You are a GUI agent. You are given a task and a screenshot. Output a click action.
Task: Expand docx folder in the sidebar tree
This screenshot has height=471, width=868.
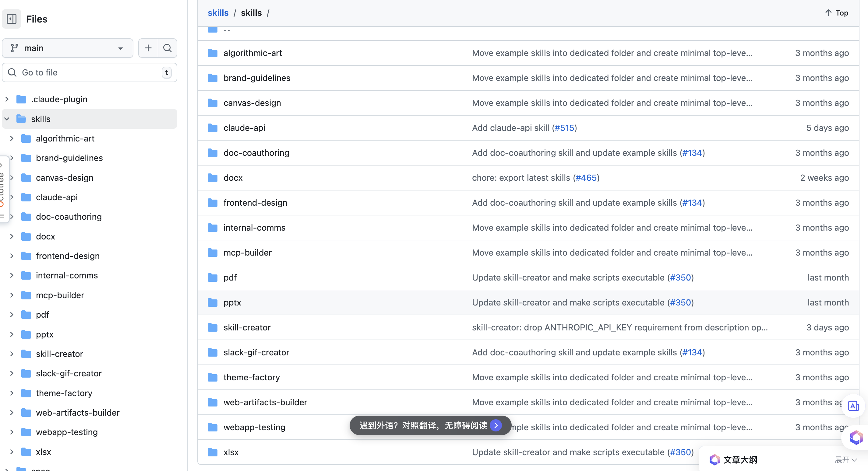point(12,236)
